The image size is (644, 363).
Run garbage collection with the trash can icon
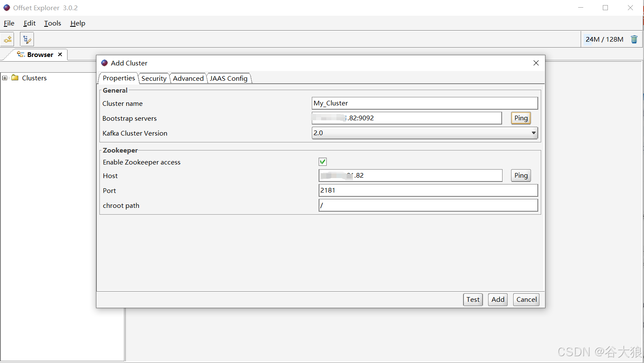[x=634, y=40]
